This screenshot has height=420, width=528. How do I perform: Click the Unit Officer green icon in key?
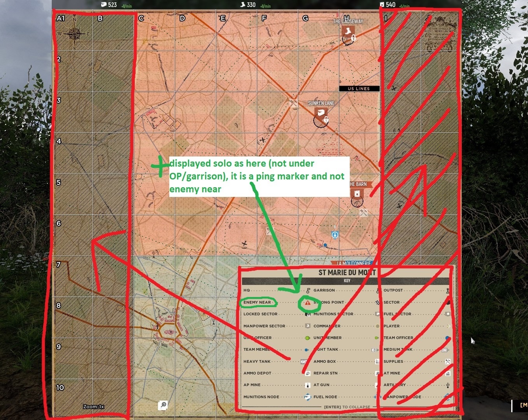coord(307,338)
